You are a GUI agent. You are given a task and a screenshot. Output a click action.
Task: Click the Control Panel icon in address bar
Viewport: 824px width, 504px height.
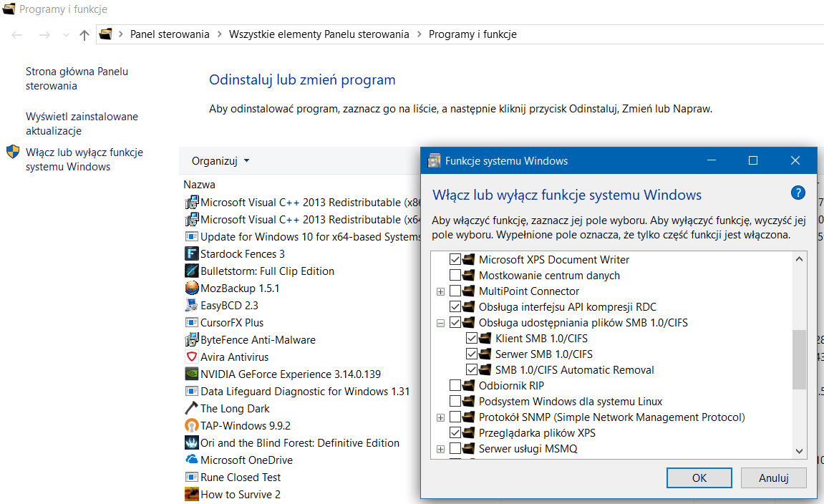point(106,34)
